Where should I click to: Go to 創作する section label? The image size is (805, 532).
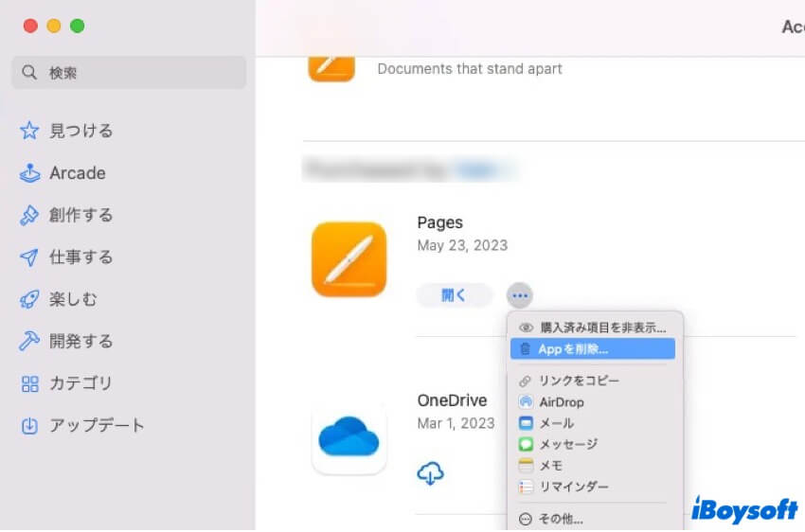coord(81,215)
